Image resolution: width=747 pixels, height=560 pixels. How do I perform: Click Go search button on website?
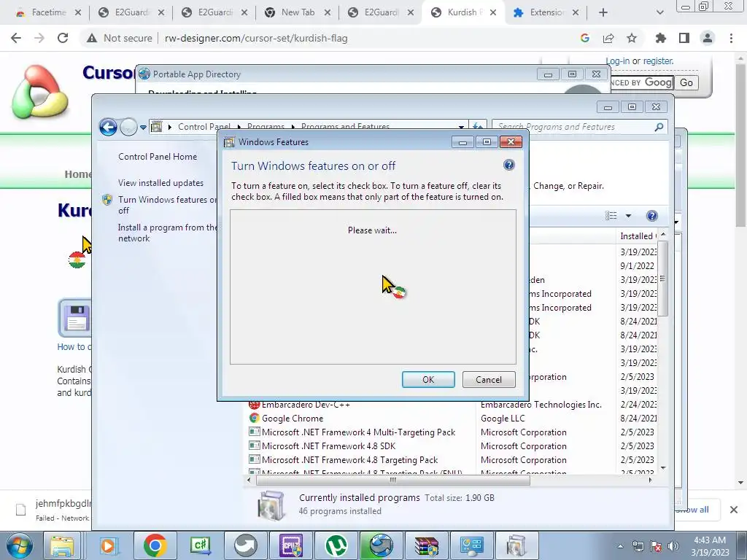point(686,83)
